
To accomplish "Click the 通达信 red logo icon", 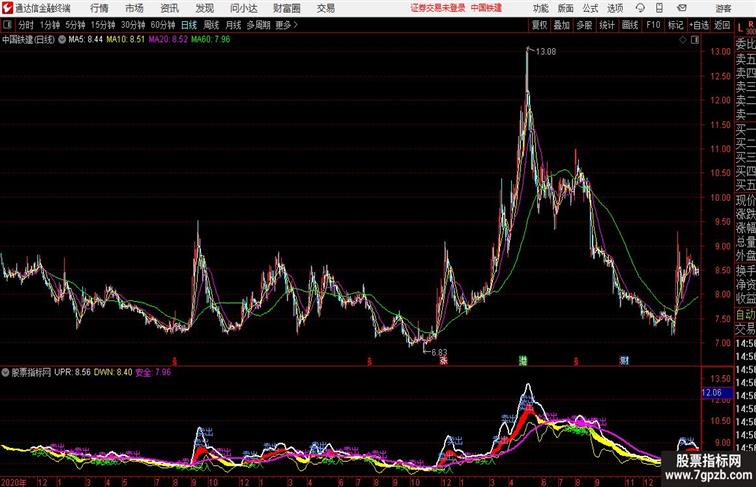I will [7, 8].
